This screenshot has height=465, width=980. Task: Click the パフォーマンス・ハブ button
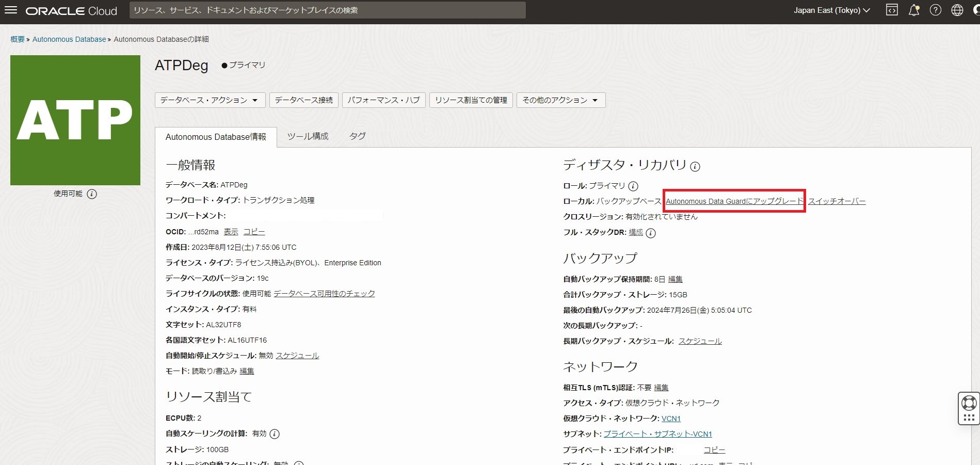(x=383, y=100)
